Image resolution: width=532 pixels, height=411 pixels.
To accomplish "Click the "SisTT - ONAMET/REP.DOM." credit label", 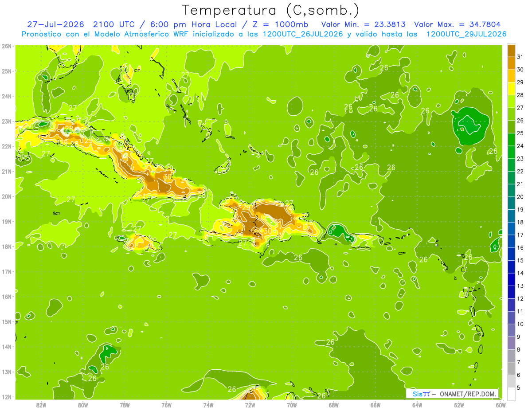I will click(x=452, y=394).
